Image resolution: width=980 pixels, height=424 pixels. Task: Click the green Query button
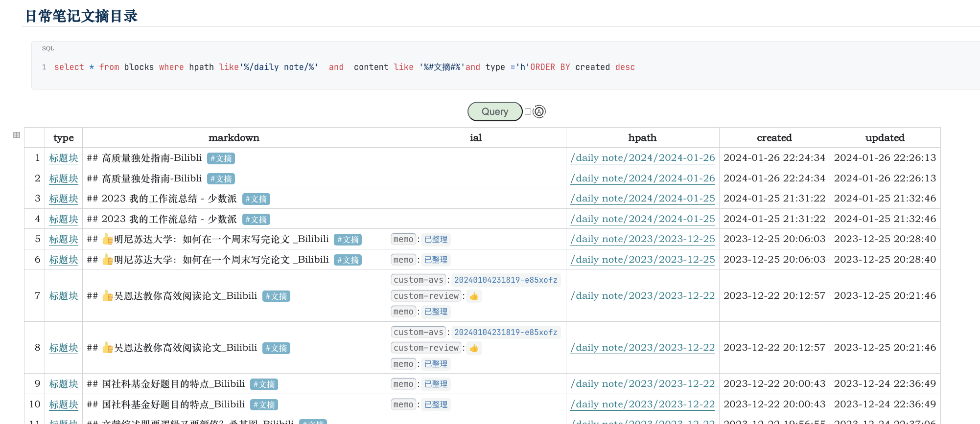[x=494, y=112]
